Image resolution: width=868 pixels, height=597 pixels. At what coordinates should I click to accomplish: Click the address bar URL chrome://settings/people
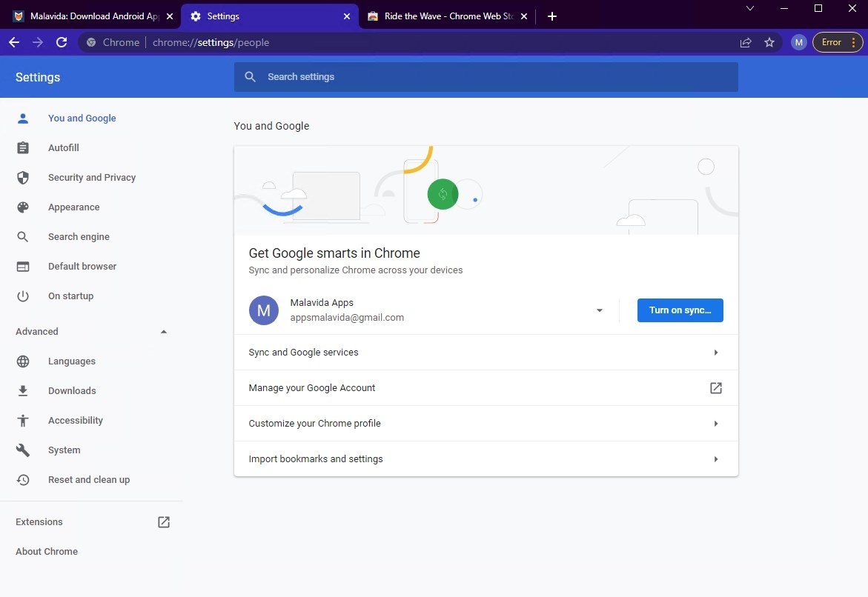(x=211, y=43)
